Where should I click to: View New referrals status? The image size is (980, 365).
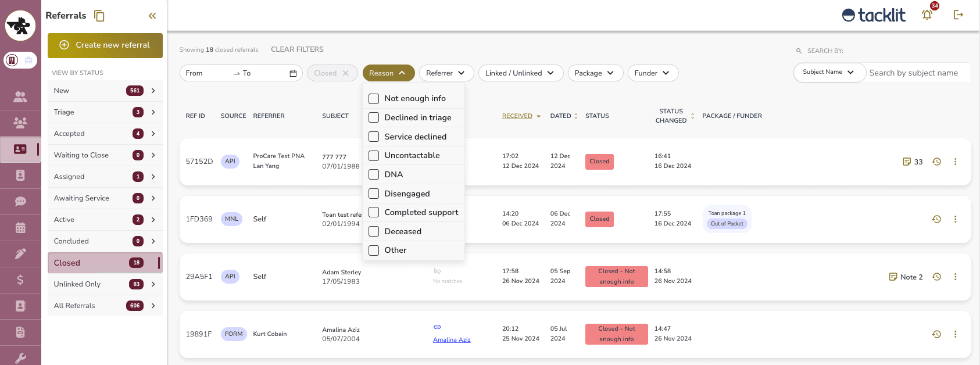(105, 91)
